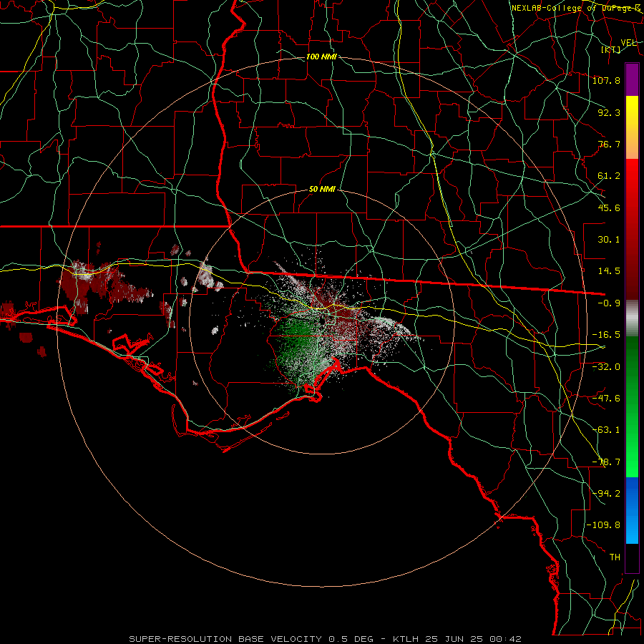Click the gray segment of the color bar

pyautogui.click(x=632, y=318)
